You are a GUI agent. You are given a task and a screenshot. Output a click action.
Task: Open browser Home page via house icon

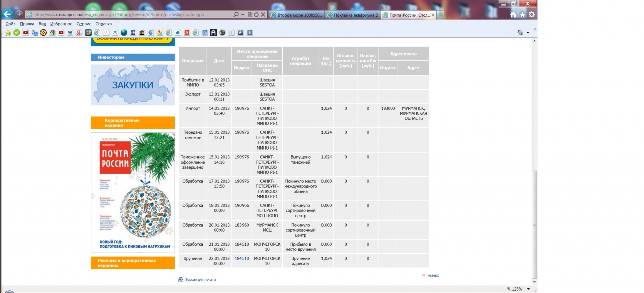point(513,15)
